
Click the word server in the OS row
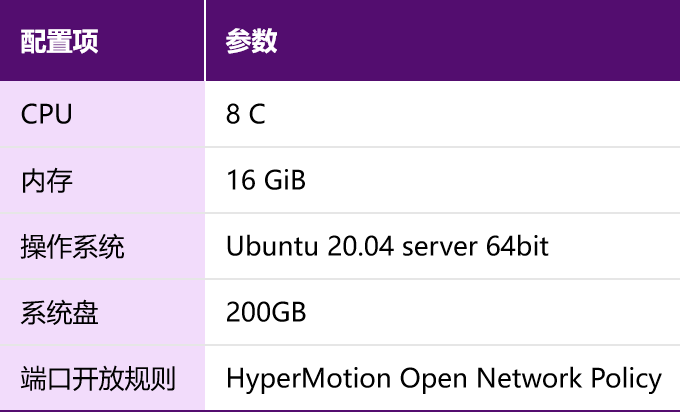pyautogui.click(x=440, y=248)
